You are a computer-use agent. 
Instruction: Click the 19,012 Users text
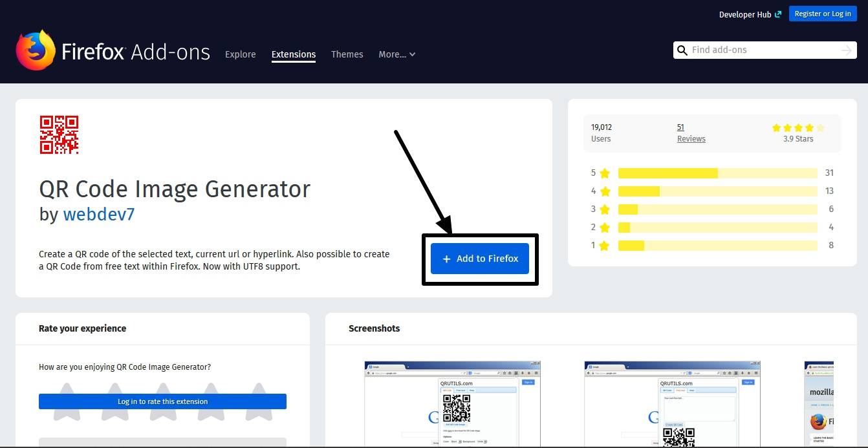tap(602, 133)
